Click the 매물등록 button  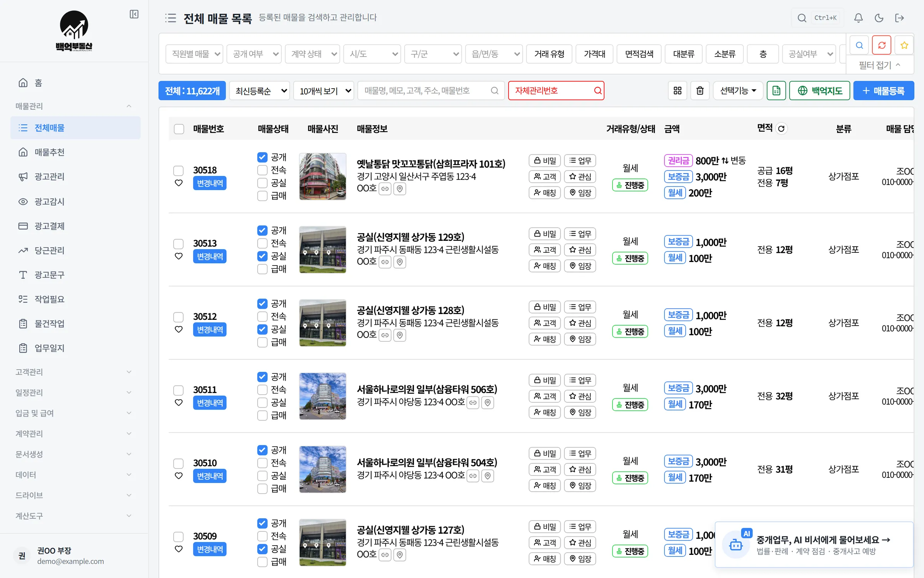pyautogui.click(x=884, y=91)
